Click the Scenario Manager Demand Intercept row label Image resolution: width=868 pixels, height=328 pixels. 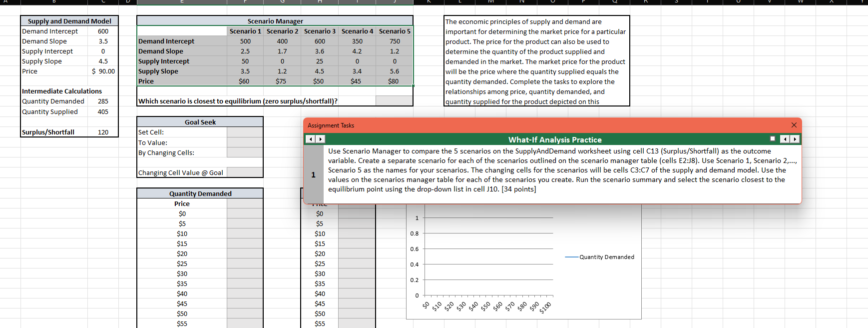pyautogui.click(x=182, y=41)
